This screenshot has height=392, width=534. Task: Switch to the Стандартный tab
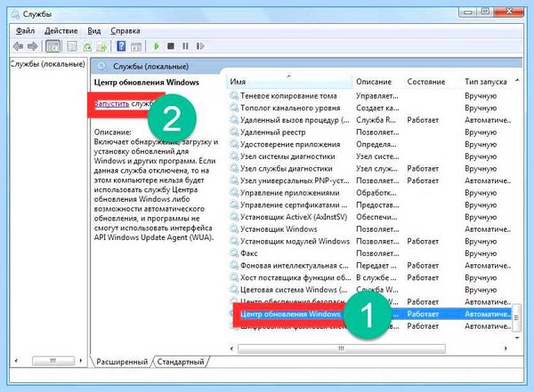(x=181, y=362)
